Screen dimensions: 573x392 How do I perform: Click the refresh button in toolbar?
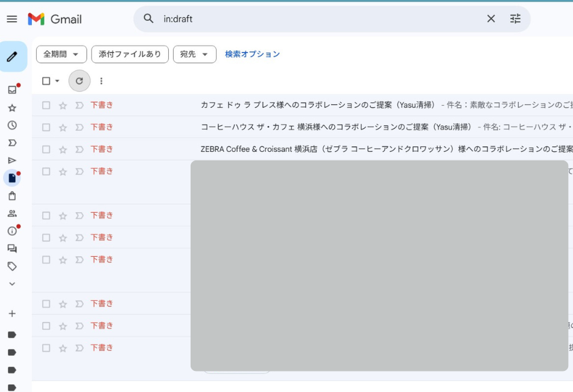pos(79,81)
